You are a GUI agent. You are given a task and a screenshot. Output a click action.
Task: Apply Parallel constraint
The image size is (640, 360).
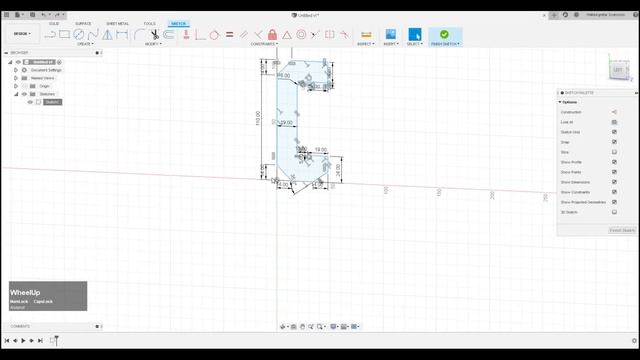[x=244, y=35]
